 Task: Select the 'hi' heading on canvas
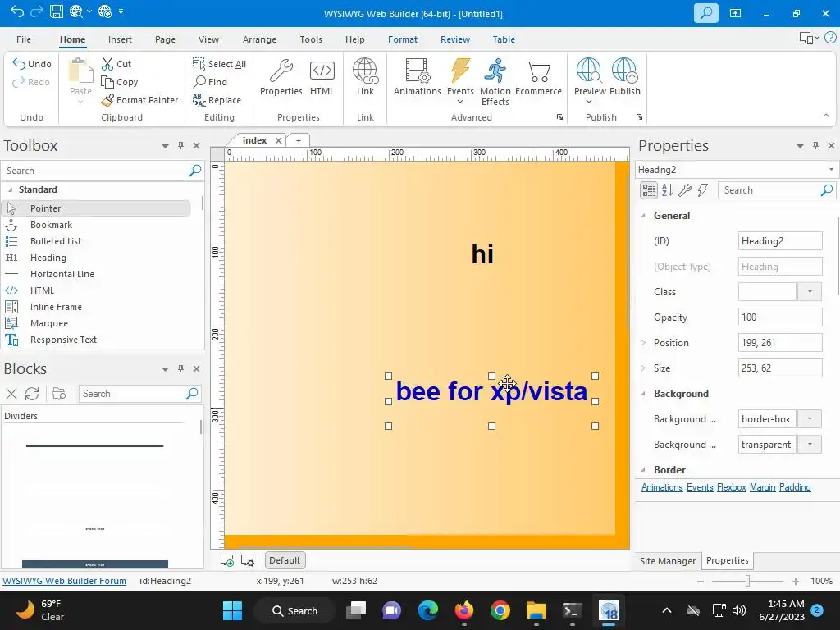tap(482, 254)
